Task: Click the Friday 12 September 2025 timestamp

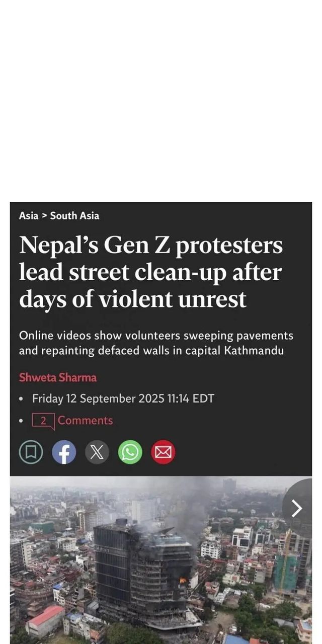Action: click(x=123, y=398)
